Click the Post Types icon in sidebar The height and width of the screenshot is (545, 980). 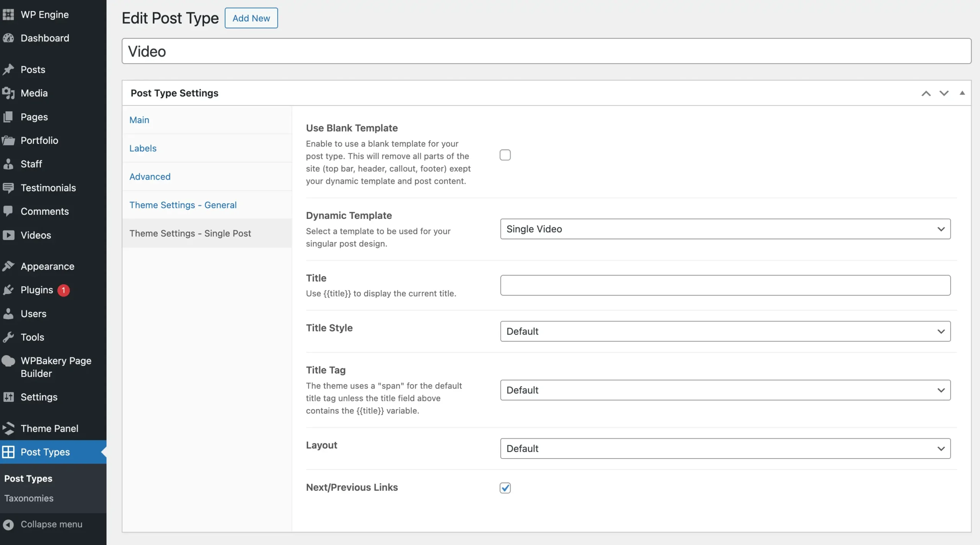pyautogui.click(x=9, y=452)
